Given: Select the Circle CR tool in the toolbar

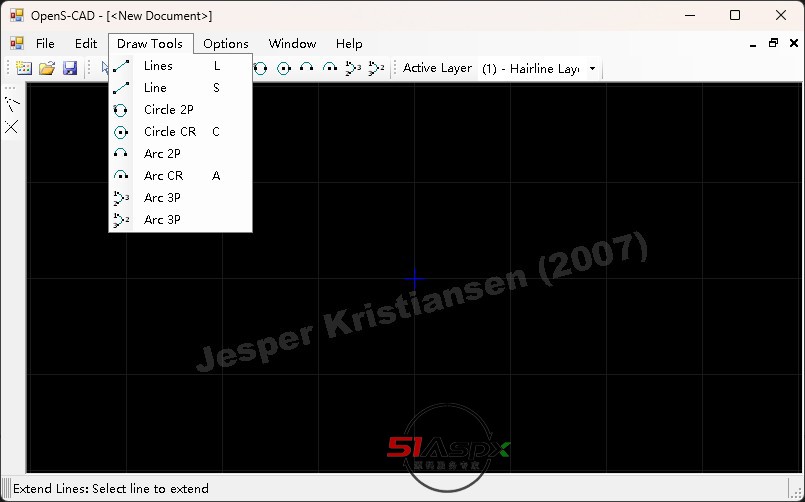Looking at the screenshot, I should (x=284, y=68).
